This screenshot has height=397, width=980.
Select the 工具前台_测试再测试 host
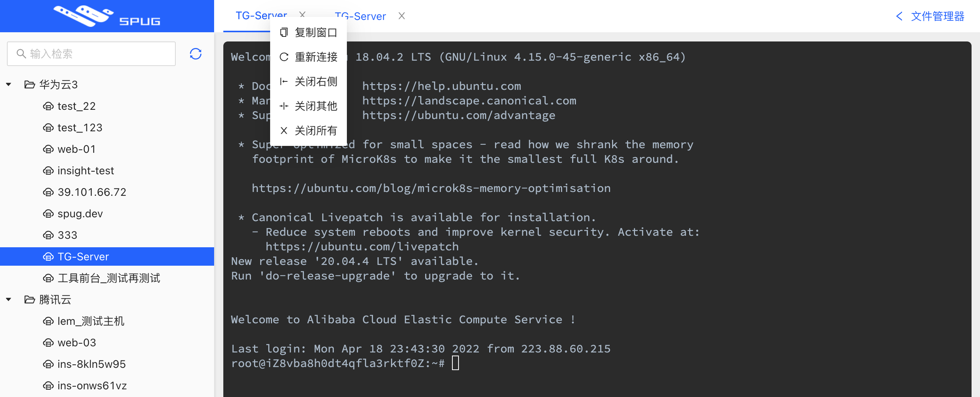tap(109, 278)
